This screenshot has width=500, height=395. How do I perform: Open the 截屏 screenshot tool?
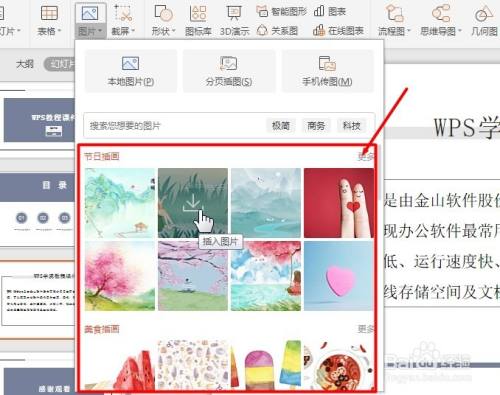click(123, 20)
